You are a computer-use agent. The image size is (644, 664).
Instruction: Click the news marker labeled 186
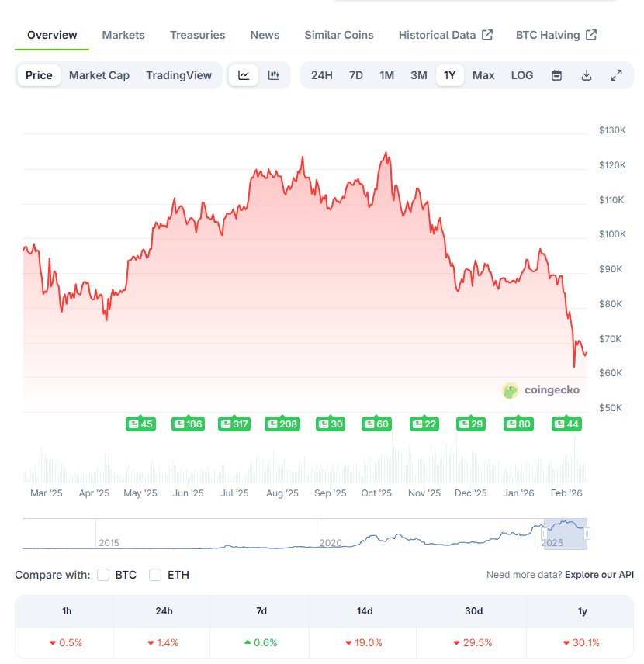[x=188, y=424]
